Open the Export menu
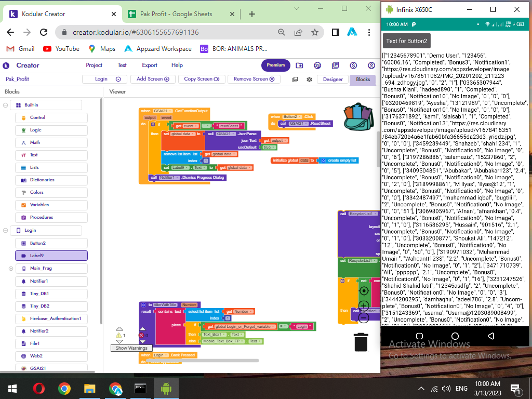The image size is (532, 399). click(x=149, y=65)
